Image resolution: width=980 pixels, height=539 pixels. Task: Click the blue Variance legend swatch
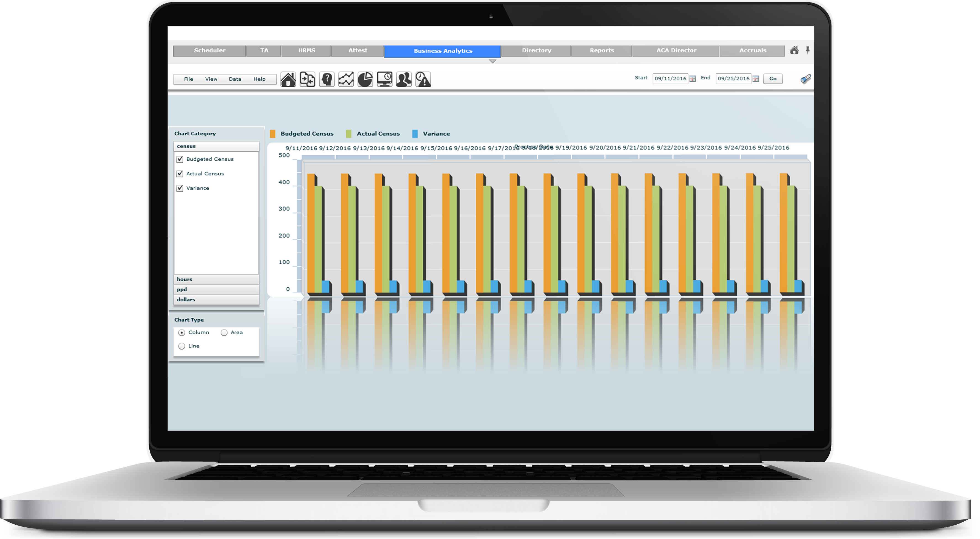coord(415,134)
